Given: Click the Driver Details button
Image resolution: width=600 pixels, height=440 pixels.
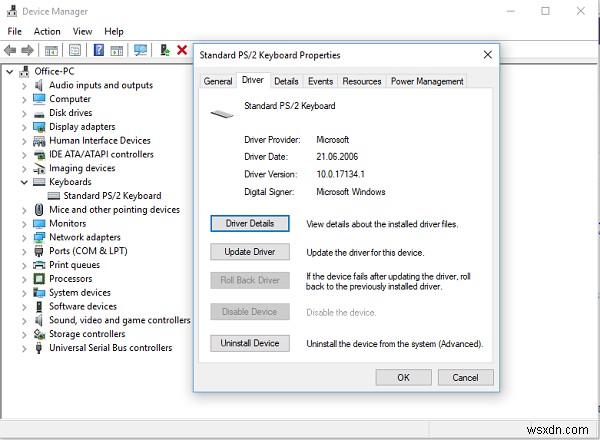Looking at the screenshot, I should [250, 223].
